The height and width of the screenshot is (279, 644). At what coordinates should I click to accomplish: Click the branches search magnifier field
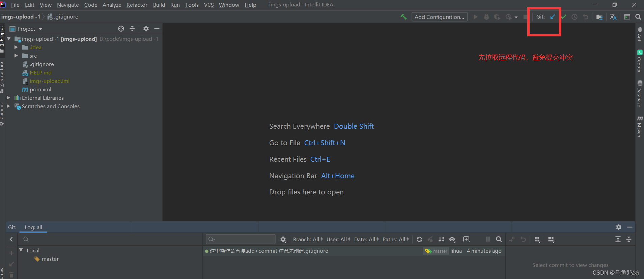pos(26,239)
